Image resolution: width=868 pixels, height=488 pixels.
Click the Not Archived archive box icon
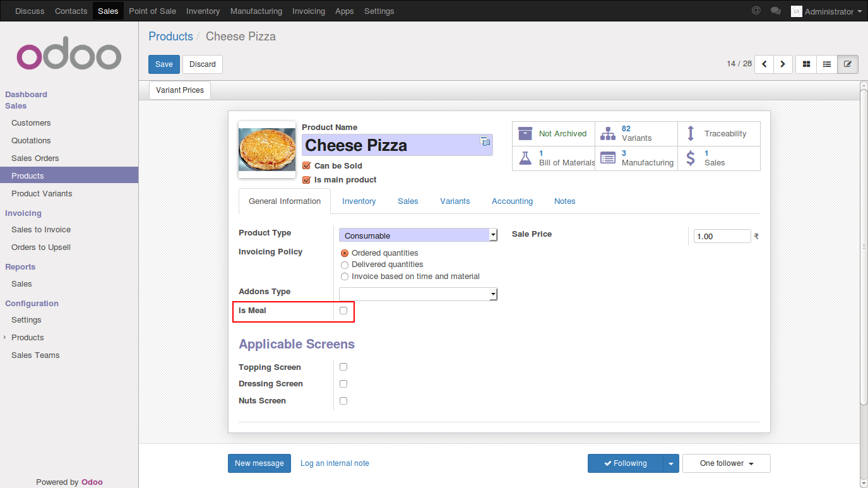click(525, 133)
